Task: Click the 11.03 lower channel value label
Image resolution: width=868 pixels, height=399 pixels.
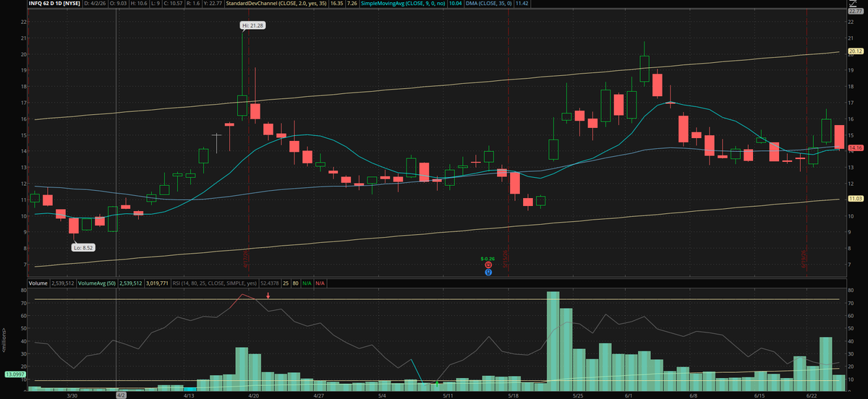Action: pos(856,199)
